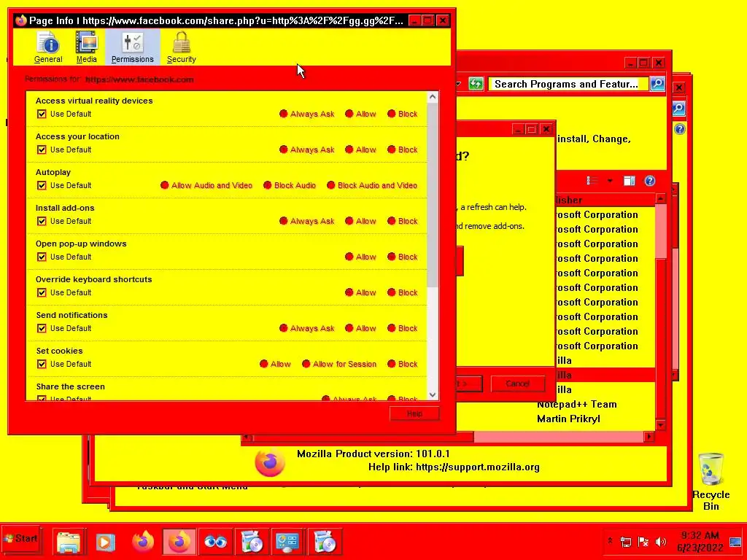Screen dimensions: 747x560
Task: Click the view options icon in Programs list
Action: [592, 181]
